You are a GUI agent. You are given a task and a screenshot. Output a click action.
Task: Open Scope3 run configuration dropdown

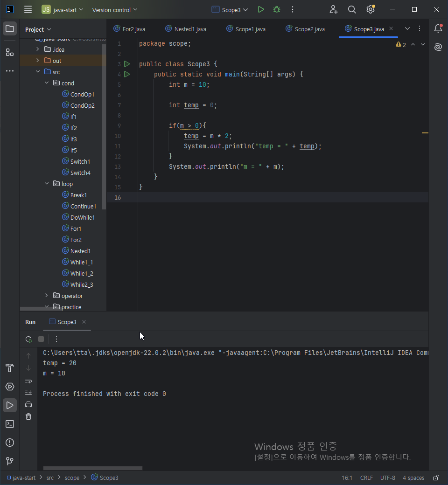click(230, 10)
